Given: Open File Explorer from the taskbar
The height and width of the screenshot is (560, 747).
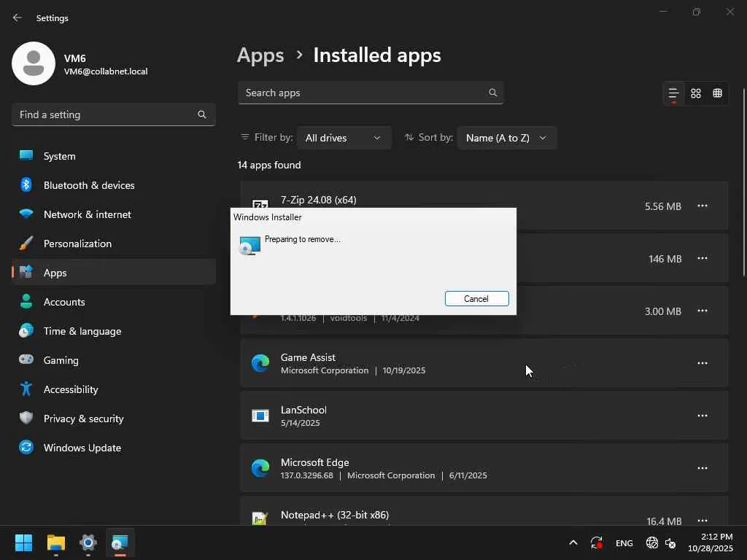Looking at the screenshot, I should (56, 542).
